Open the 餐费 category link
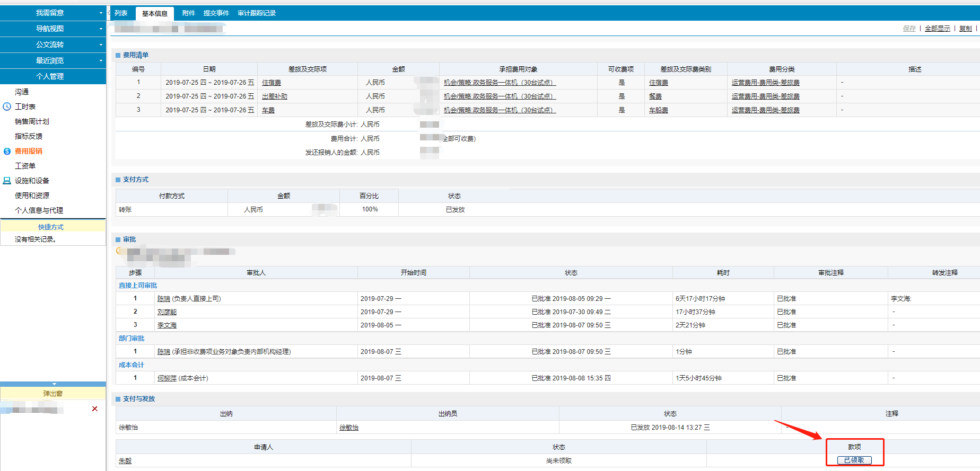This screenshot has height=471, width=980. pyautogui.click(x=655, y=96)
